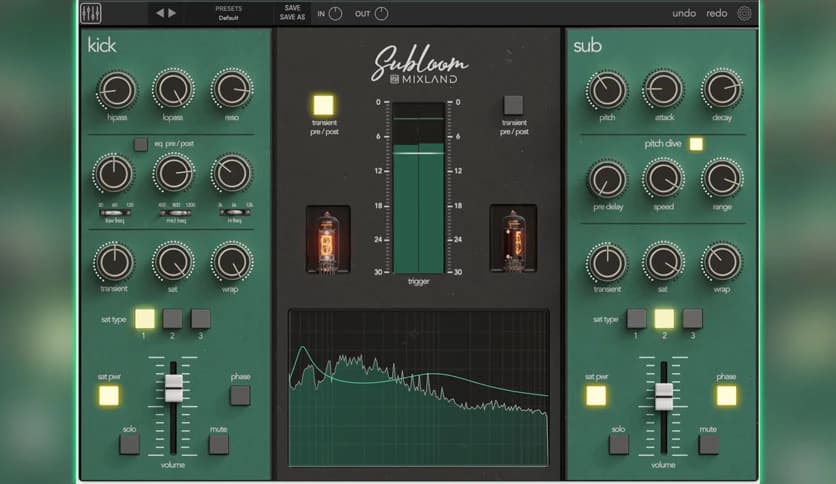Click the sub wrap knob
This screenshot has width=836, height=484.
tap(722, 262)
